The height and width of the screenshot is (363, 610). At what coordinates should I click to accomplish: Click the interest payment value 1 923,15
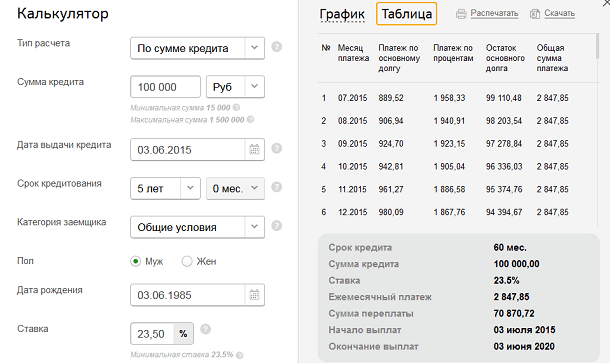click(x=449, y=144)
